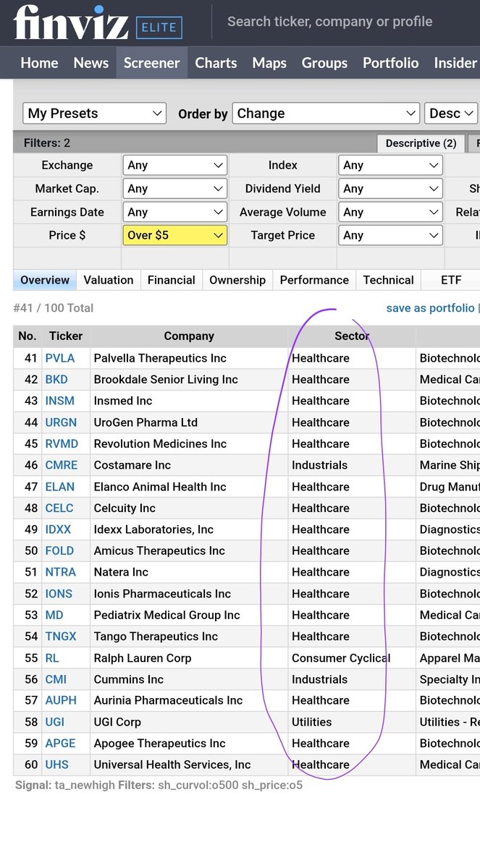Viewport: 480px width, 868px height.
Task: Click the Costamare Inc company name
Action: pyautogui.click(x=132, y=465)
